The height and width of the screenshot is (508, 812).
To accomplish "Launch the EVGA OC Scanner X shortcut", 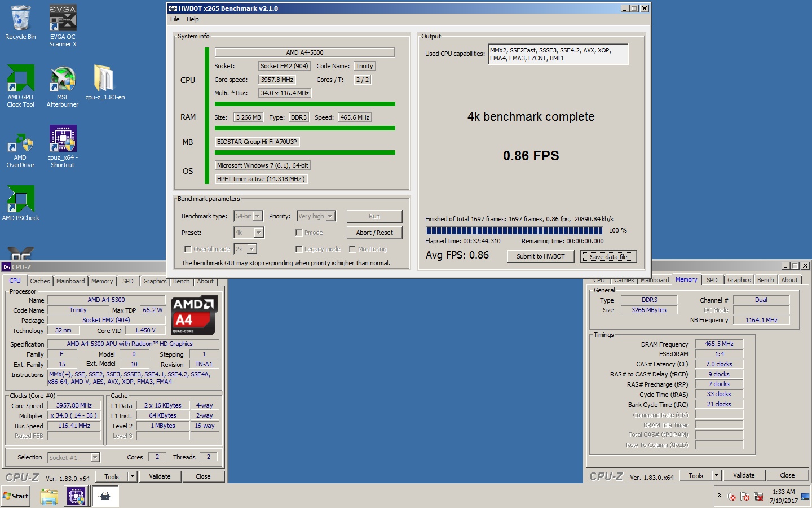I will click(x=63, y=25).
